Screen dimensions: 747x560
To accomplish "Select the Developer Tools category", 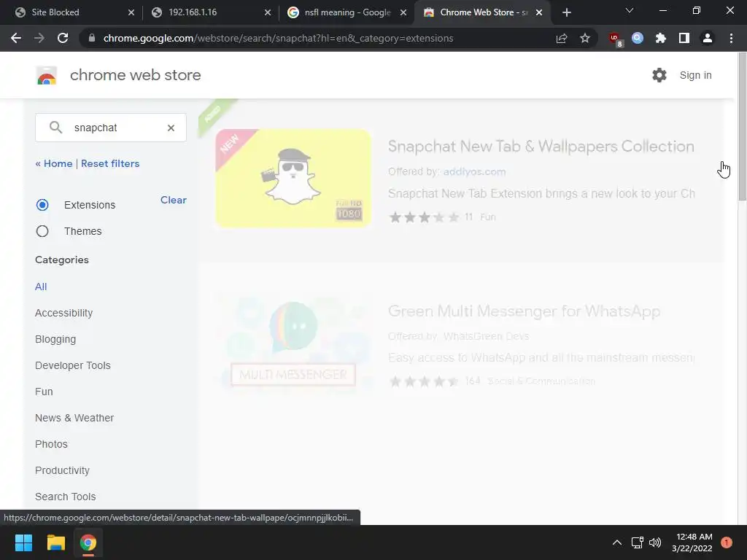I will click(73, 365).
